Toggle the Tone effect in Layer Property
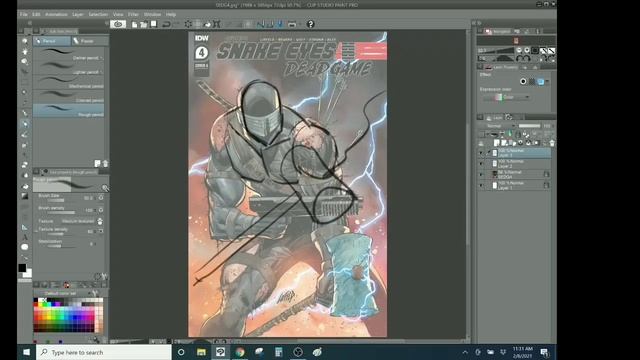The image size is (640, 360). 532,82
